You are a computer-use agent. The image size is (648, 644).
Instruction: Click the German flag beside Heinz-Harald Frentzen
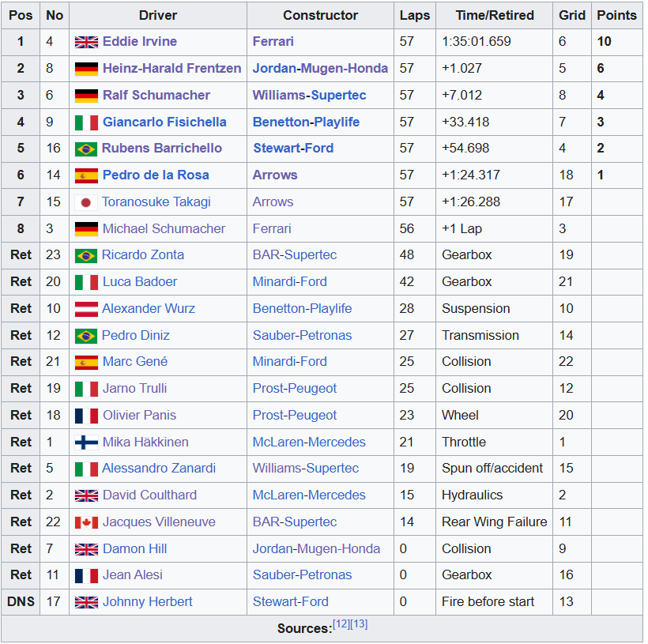(86, 69)
